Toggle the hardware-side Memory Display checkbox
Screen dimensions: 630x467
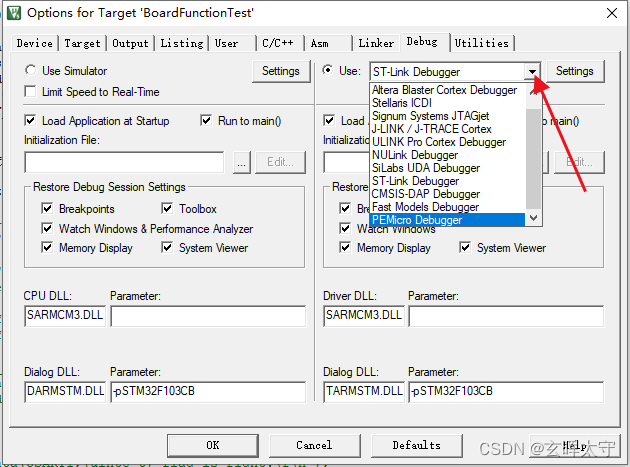tap(345, 248)
